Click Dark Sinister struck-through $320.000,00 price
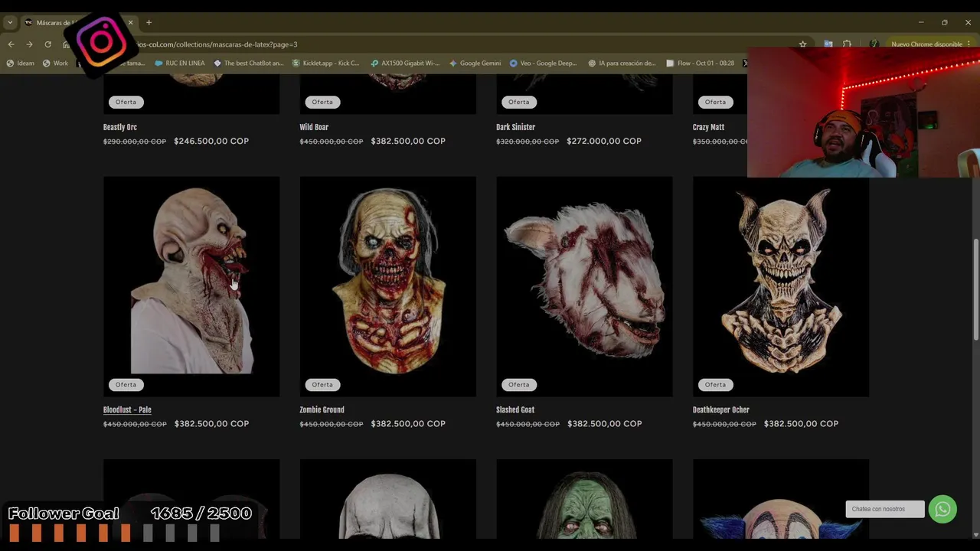The width and height of the screenshot is (980, 551). click(x=528, y=142)
